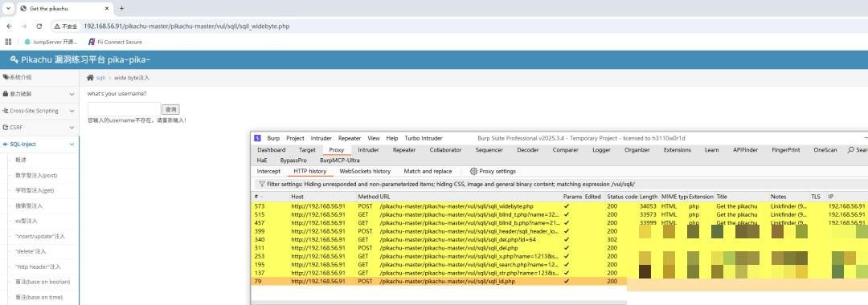The height and width of the screenshot is (305, 868).
Task: Select "insert/update"注入 in sidebar
Action: coord(40,236)
